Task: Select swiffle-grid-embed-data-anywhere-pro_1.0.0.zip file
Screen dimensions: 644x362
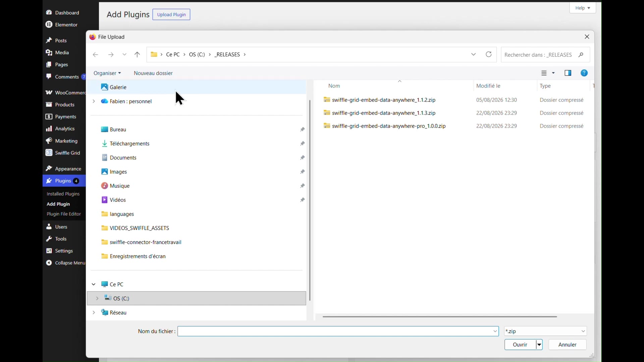Action: 385,126
